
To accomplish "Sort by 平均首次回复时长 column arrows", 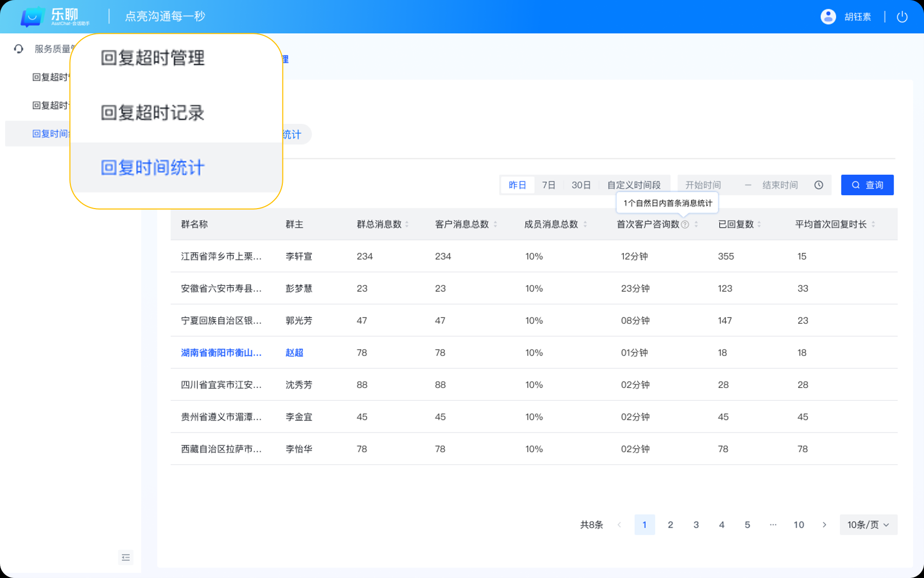I will click(x=873, y=225).
